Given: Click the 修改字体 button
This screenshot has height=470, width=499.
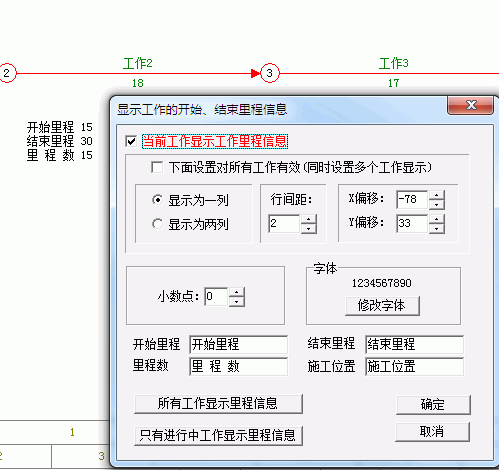Looking at the screenshot, I should click(382, 306).
